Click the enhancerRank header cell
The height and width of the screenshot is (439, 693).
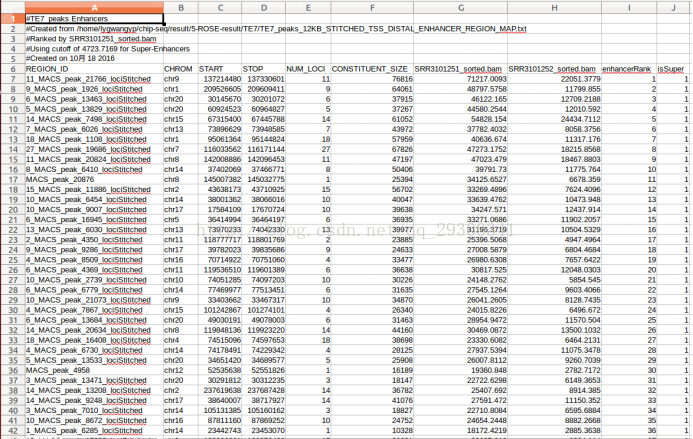pos(629,69)
